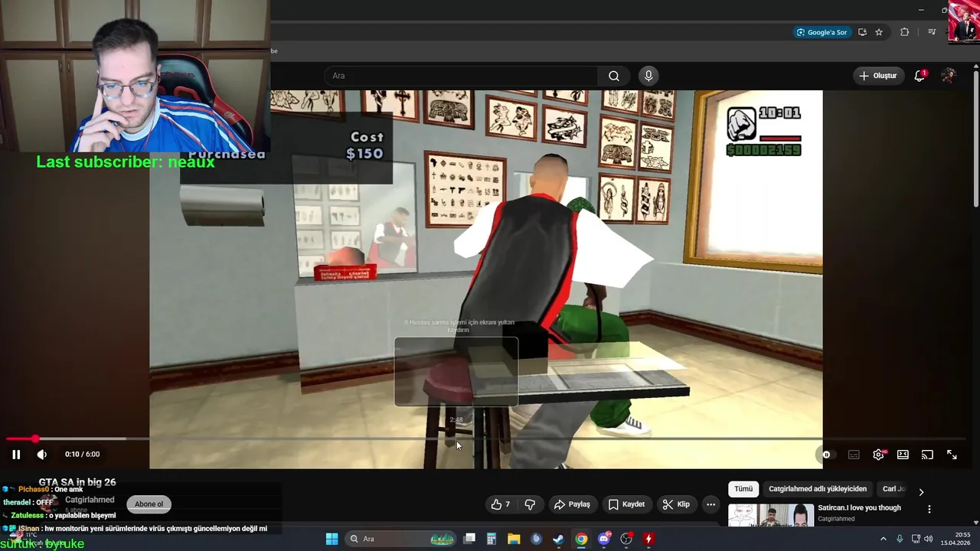
Task: Click the Google'a Sor lens button
Action: pos(822,32)
